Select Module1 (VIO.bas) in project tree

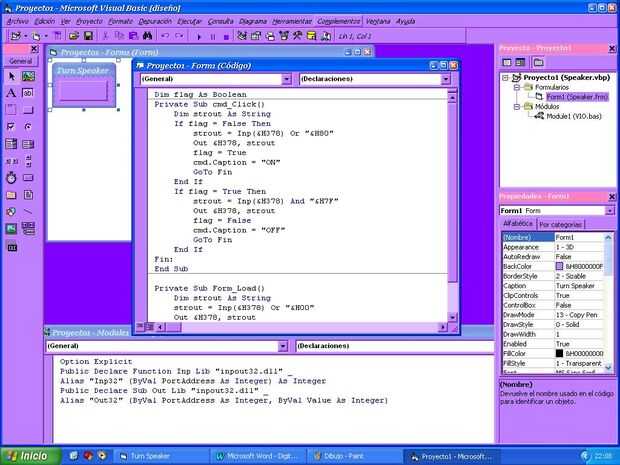point(574,116)
